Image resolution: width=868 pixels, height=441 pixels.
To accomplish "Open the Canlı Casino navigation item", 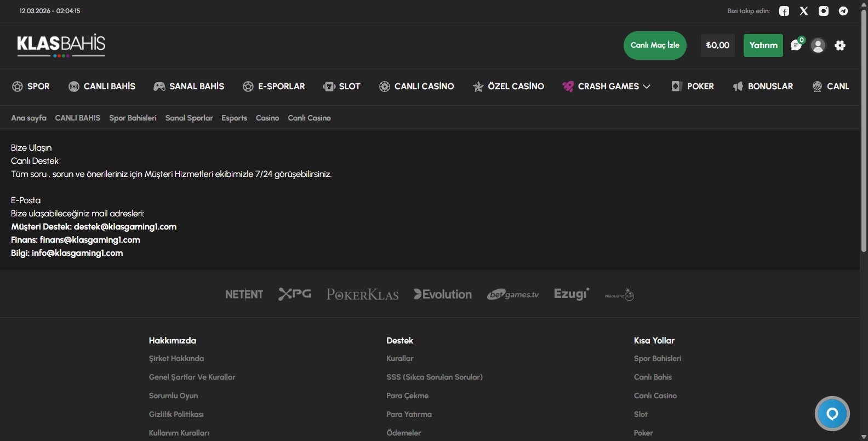I will (x=416, y=87).
